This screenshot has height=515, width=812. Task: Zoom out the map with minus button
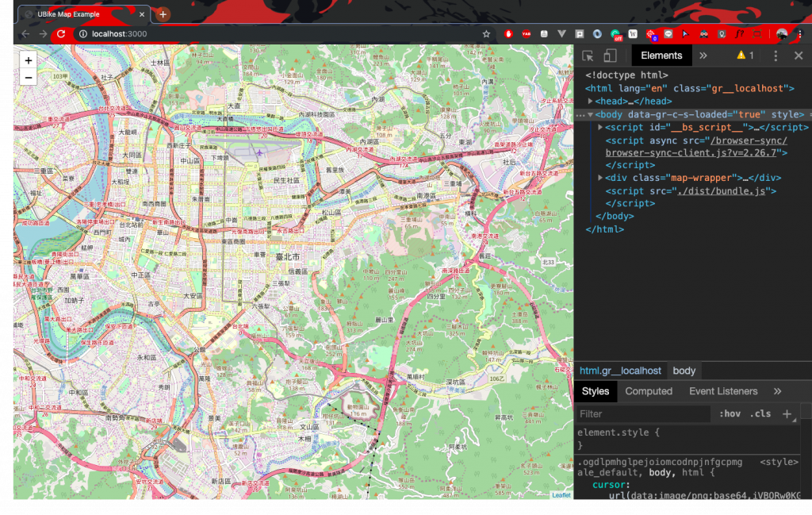click(29, 78)
